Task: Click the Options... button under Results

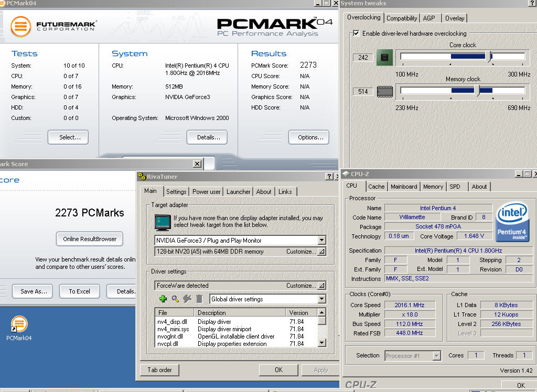Action: click(x=309, y=137)
